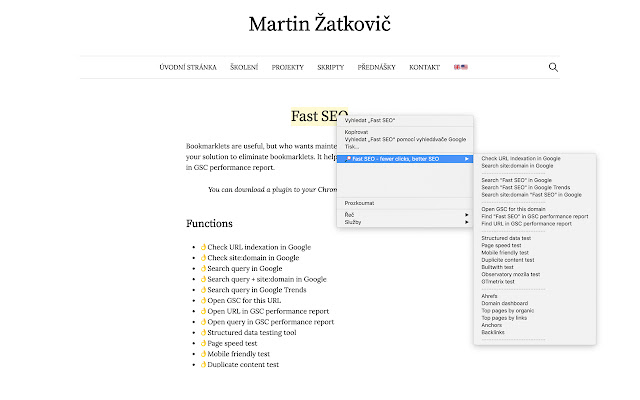Open the site search magnifier icon

[553, 67]
